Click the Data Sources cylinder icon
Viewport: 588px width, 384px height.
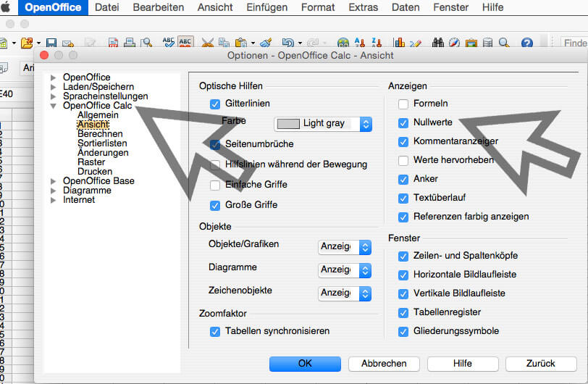[x=487, y=43]
